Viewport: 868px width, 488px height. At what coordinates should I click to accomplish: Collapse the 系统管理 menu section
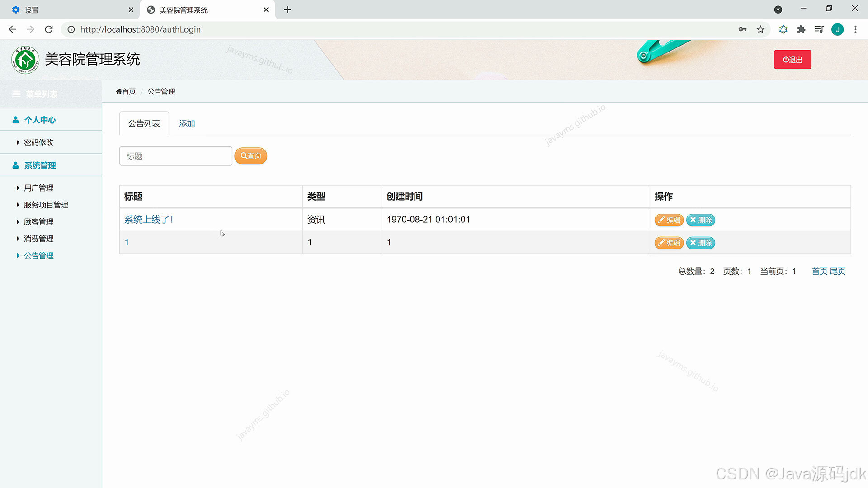tap(51, 165)
